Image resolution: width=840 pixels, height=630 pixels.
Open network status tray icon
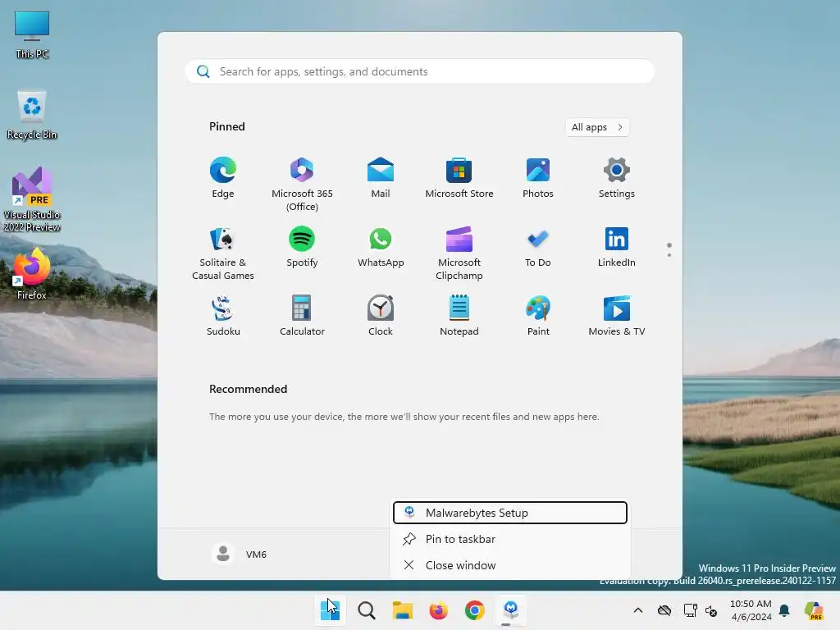[691, 610]
